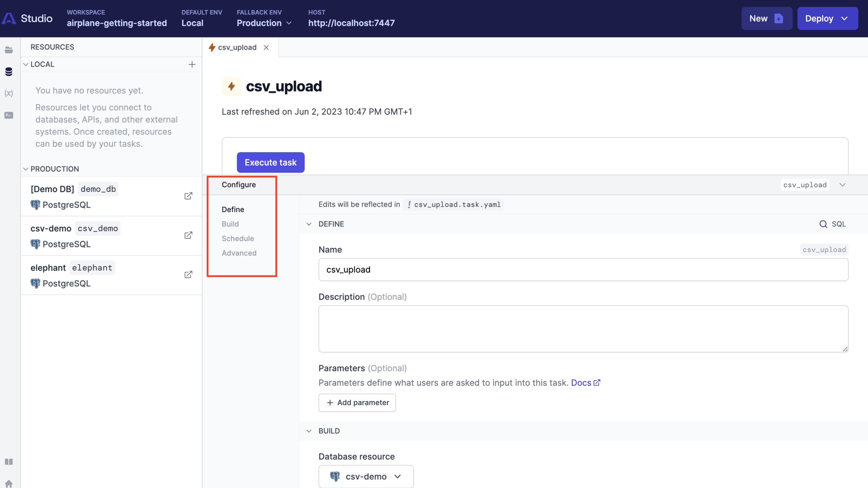Select the Schedule nav item
The image size is (868, 488).
click(x=237, y=239)
